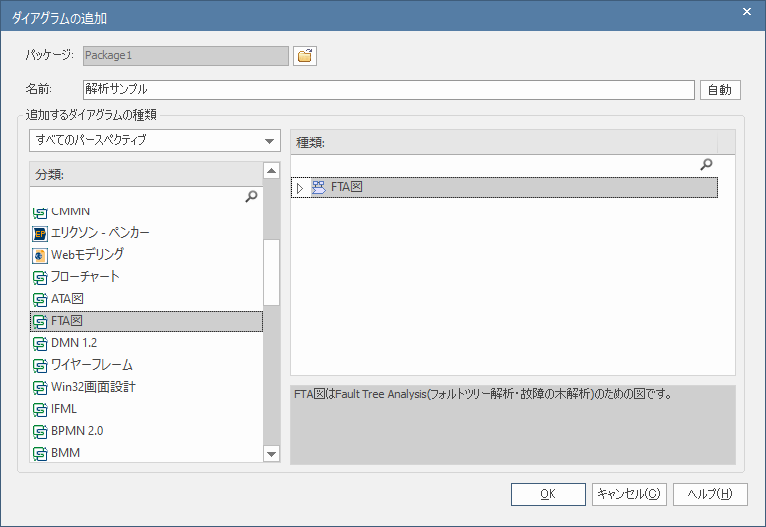The height and width of the screenshot is (527, 766).
Task: Select FTA図 text in the 分類 list
Action: coord(67,321)
